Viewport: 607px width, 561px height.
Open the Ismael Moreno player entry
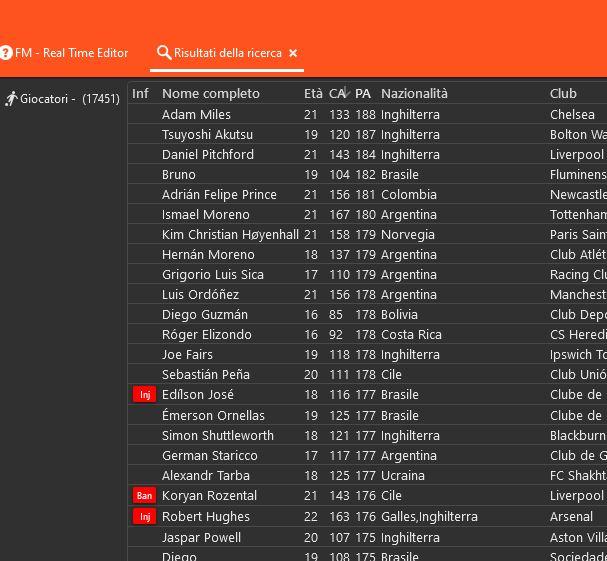click(205, 214)
